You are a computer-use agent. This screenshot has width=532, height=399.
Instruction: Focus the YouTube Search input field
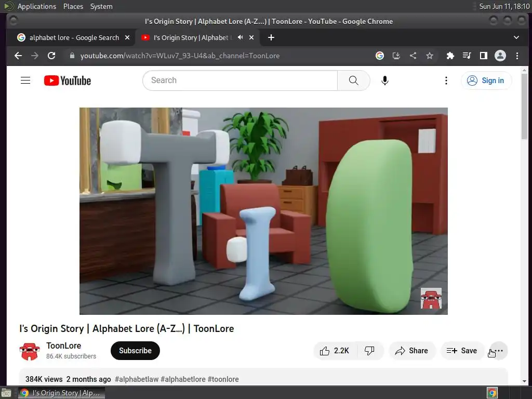click(x=240, y=81)
